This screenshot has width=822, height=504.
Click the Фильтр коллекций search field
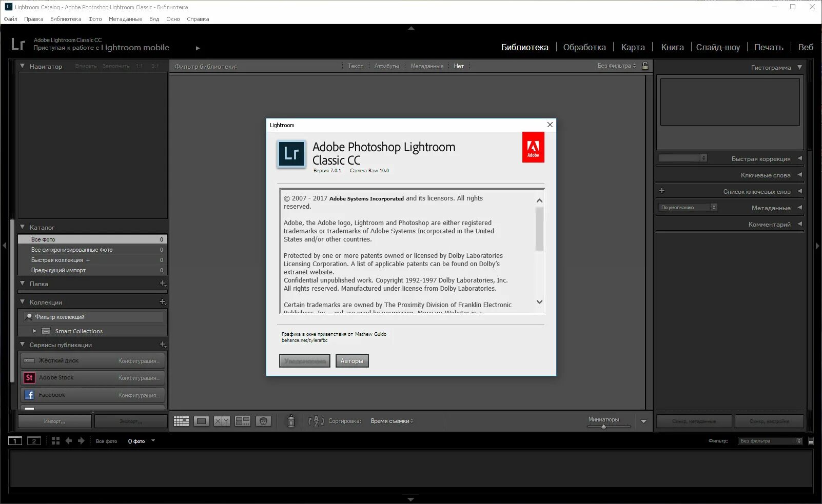[x=93, y=317]
